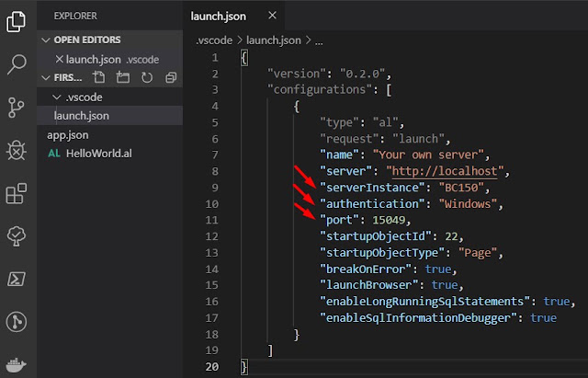Close the launch.json editor tab
This screenshot has width=588, height=378.
pos(273,16)
